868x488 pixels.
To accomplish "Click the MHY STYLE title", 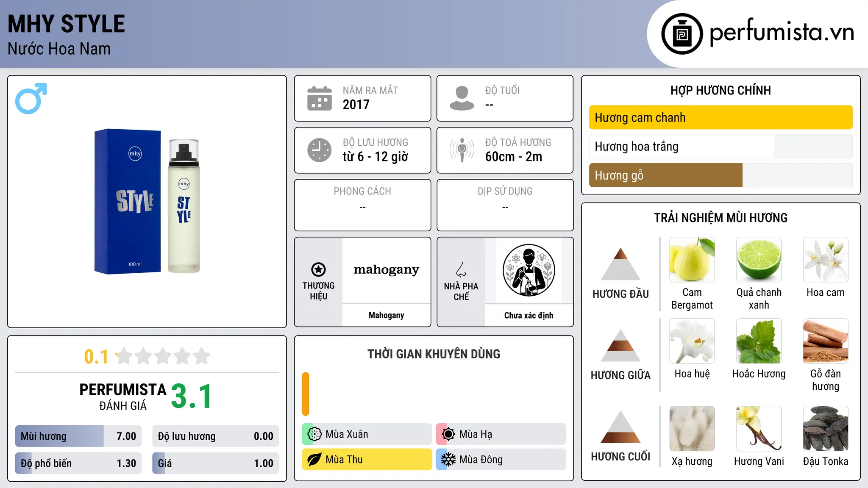I will pyautogui.click(x=66, y=24).
